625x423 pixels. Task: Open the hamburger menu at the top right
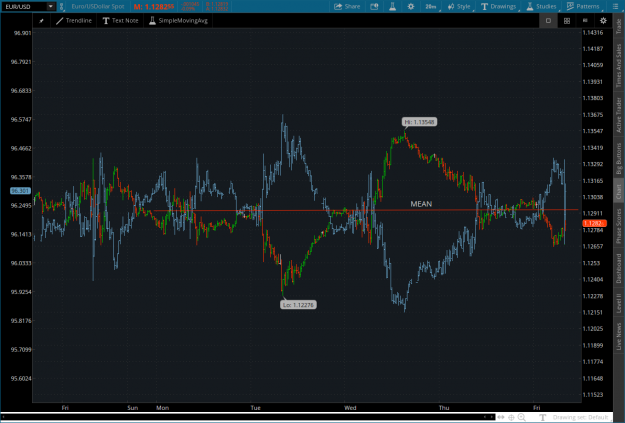point(616,6)
